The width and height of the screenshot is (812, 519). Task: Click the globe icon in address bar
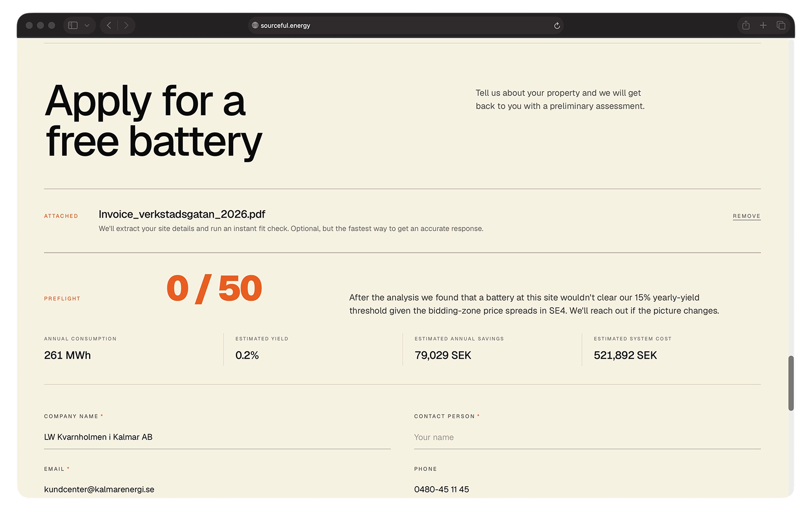pyautogui.click(x=255, y=25)
